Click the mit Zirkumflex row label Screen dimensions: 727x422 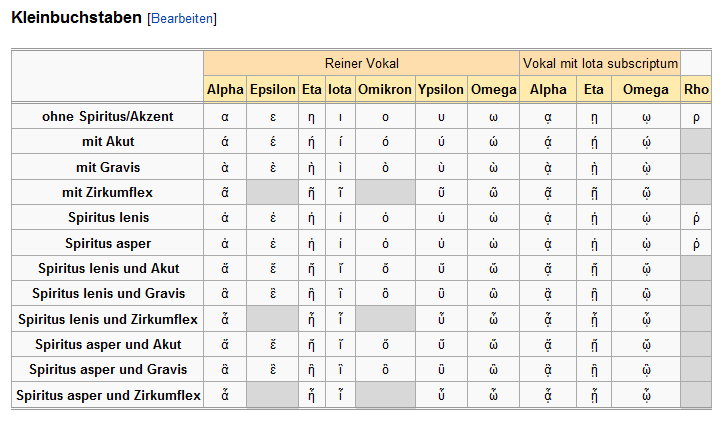(107, 192)
